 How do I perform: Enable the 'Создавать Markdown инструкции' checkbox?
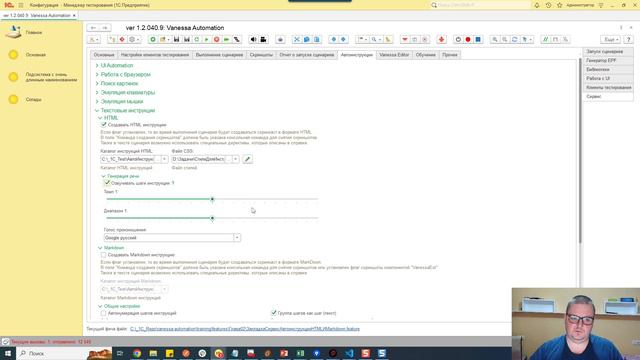(104, 255)
